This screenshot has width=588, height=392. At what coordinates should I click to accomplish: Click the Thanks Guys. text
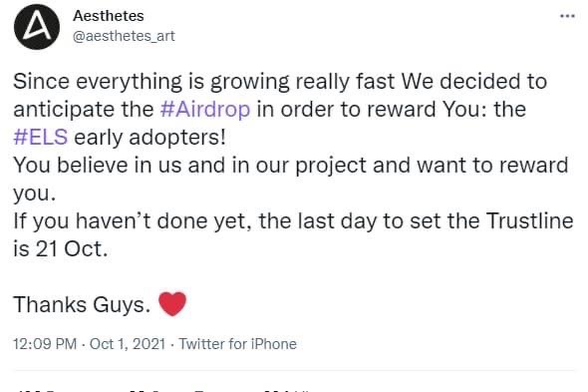(x=82, y=304)
